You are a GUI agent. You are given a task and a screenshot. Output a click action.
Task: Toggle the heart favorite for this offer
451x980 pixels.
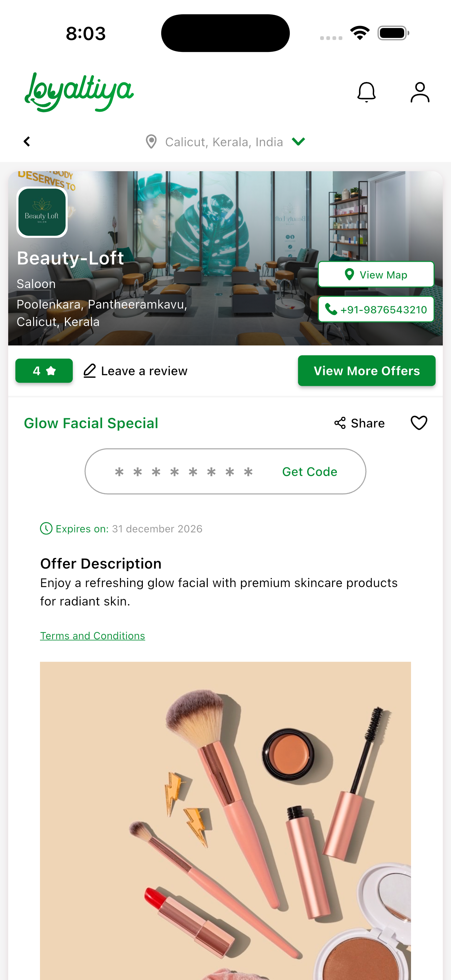coord(419,423)
